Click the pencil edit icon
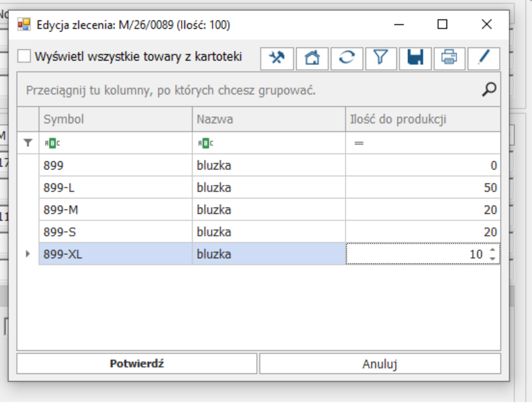This screenshot has height=403, width=532. (x=484, y=58)
